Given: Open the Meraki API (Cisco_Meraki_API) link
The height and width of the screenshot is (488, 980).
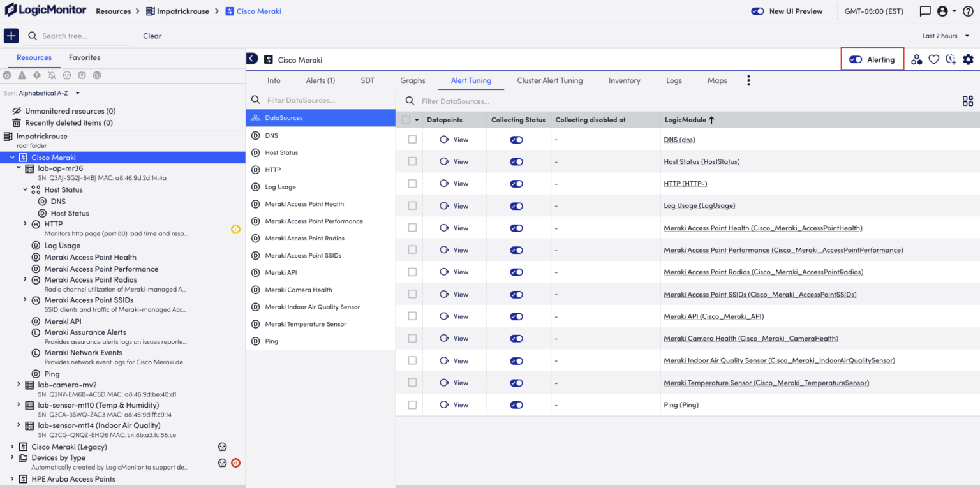Looking at the screenshot, I should pyautogui.click(x=713, y=316).
